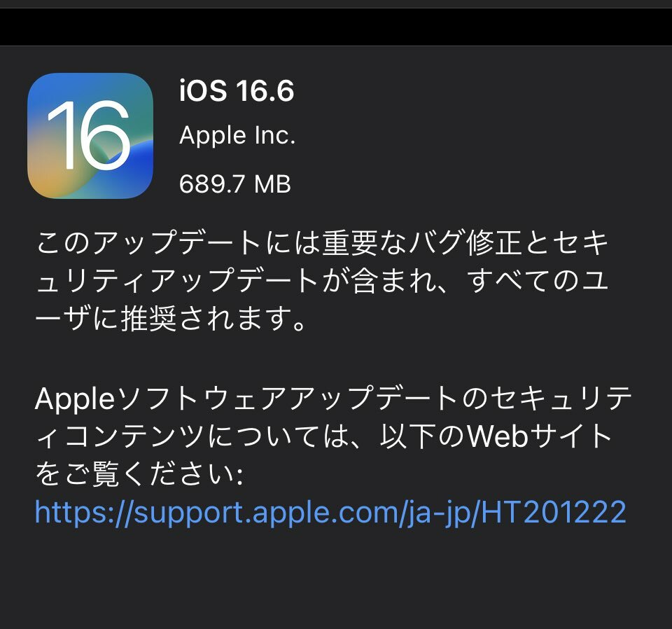This screenshot has height=629, width=672.
Task: Tap the をご覧ください: line
Action: click(139, 474)
